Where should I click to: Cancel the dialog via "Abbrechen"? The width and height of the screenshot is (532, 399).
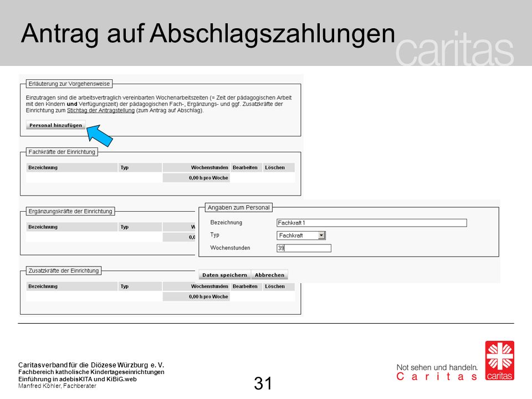pyautogui.click(x=270, y=275)
